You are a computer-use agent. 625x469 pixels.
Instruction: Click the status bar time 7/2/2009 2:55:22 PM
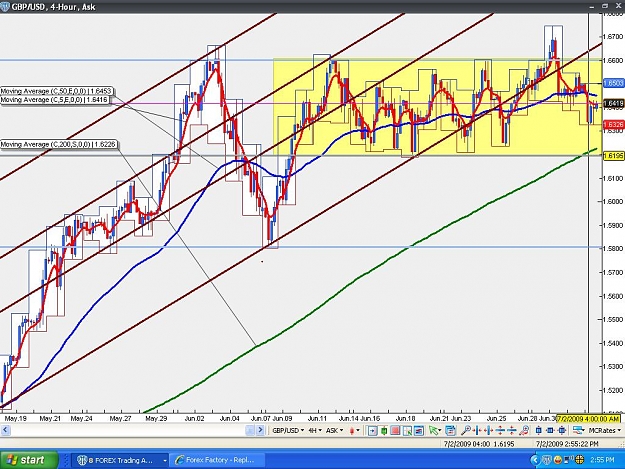[567, 443]
